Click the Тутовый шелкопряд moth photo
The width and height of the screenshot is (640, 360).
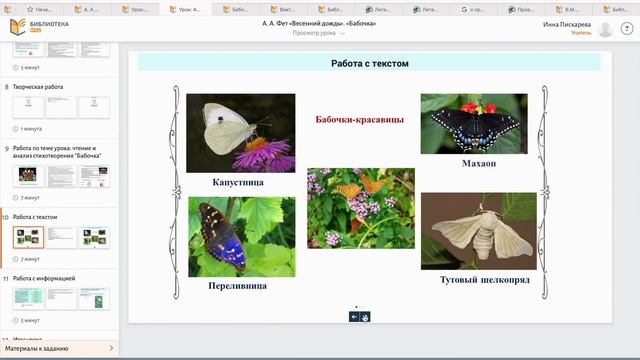pyautogui.click(x=479, y=231)
